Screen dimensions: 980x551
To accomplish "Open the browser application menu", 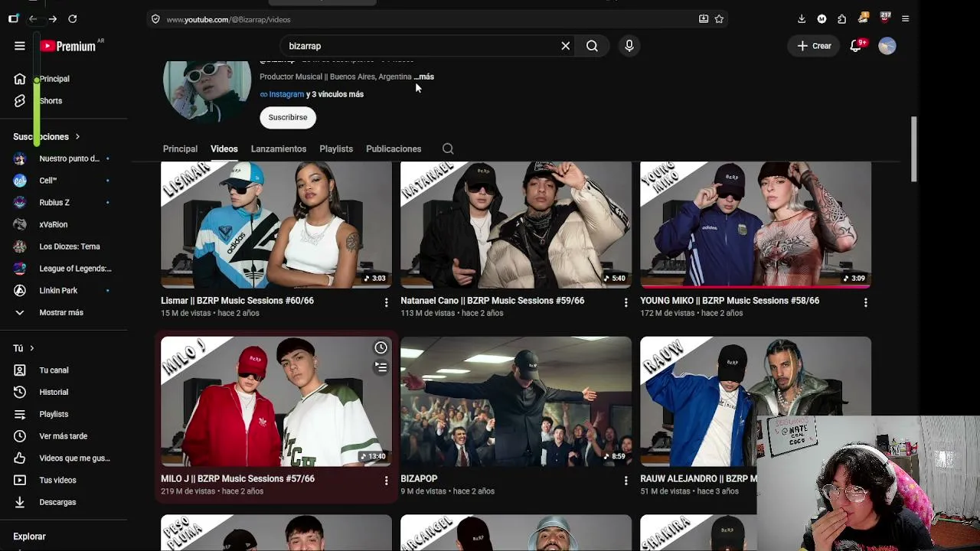I will click(905, 19).
